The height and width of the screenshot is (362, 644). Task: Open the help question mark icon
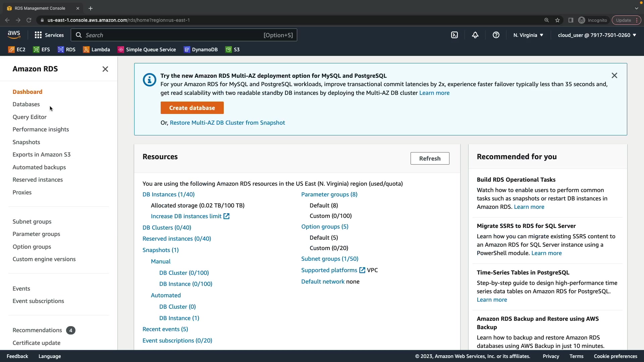pos(496,35)
